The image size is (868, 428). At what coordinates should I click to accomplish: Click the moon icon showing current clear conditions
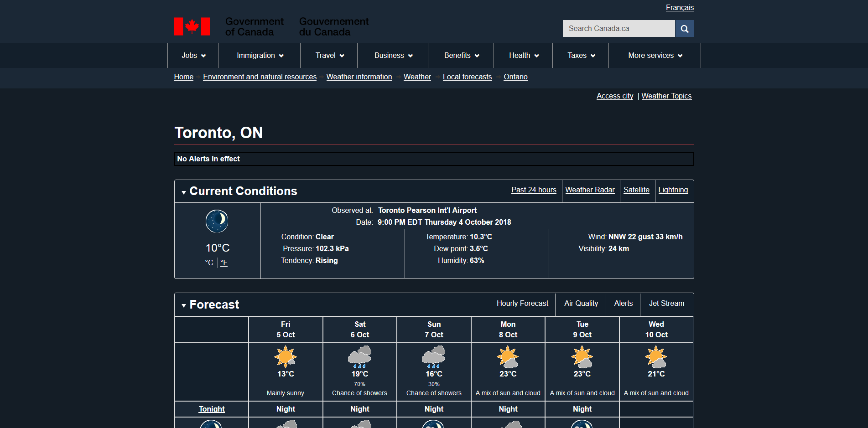[x=217, y=221]
